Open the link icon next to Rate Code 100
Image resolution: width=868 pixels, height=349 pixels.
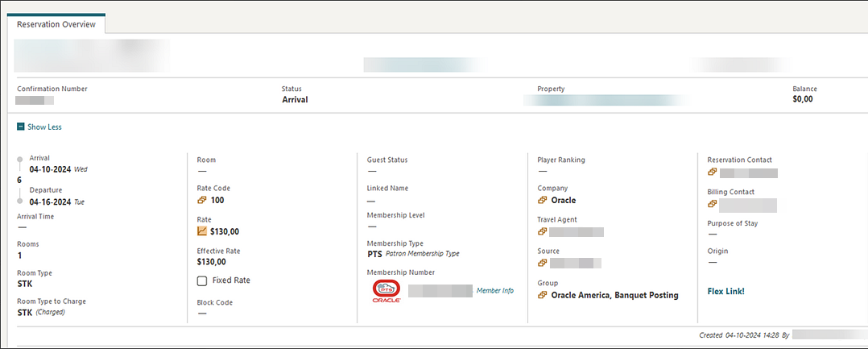[202, 200]
